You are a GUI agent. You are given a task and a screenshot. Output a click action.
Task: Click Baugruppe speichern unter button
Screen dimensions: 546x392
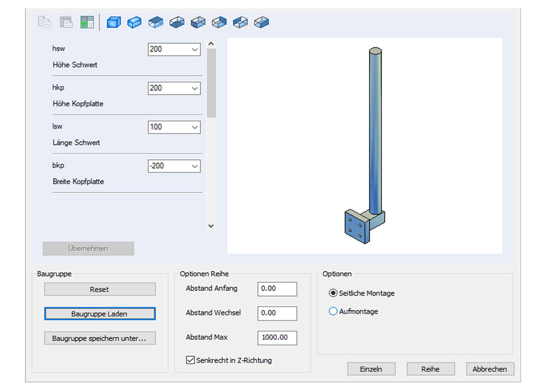[100, 338]
